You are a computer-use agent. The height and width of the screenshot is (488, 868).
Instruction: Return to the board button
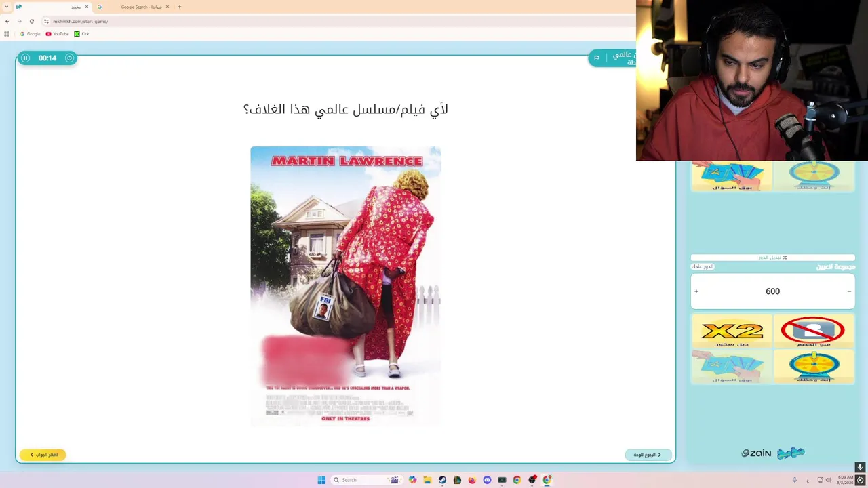click(648, 455)
